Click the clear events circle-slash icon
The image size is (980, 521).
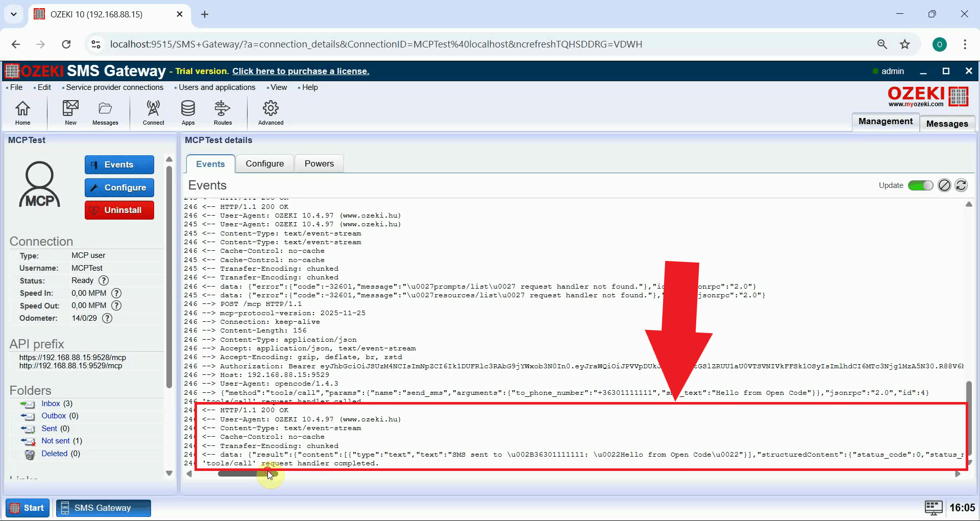click(x=944, y=185)
